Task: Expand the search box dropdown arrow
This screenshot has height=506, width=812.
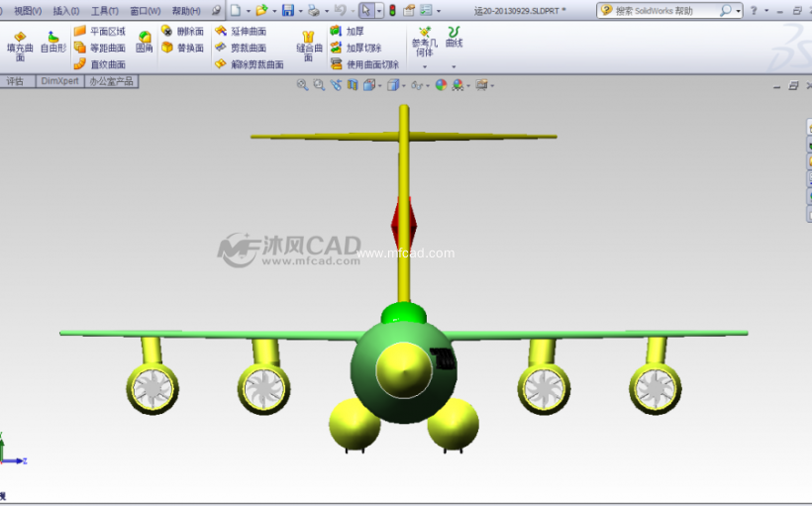Action: pyautogui.click(x=738, y=11)
